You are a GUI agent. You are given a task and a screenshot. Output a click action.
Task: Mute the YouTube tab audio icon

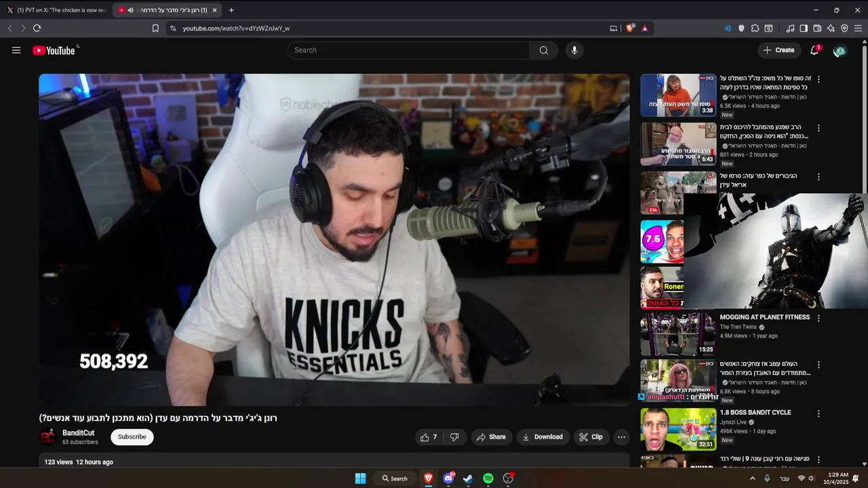(130, 10)
